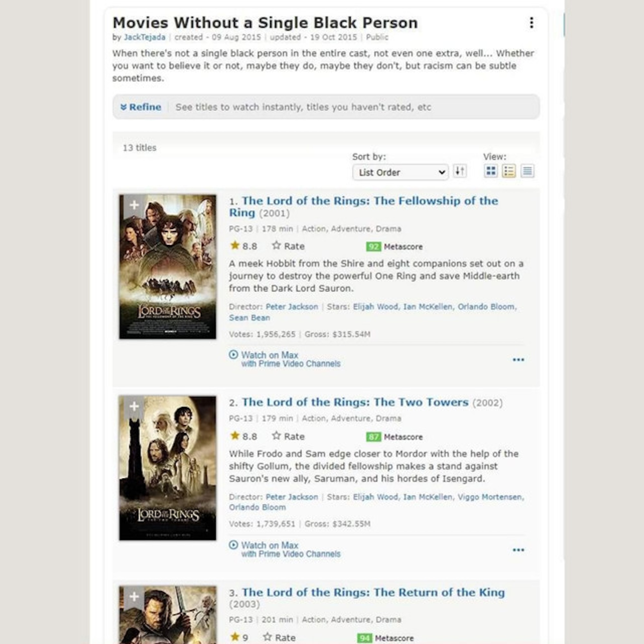Open JackTejada's profile link

[144, 37]
